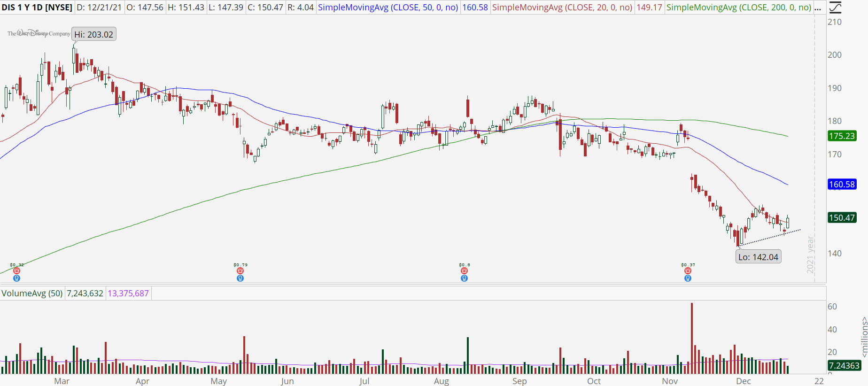Click the $0.79 earnings label
This screenshot has height=386, width=868.
(240, 265)
